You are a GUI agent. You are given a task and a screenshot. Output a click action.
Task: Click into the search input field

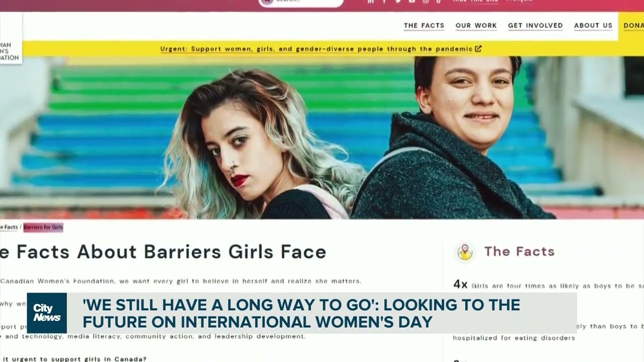(x=307, y=2)
